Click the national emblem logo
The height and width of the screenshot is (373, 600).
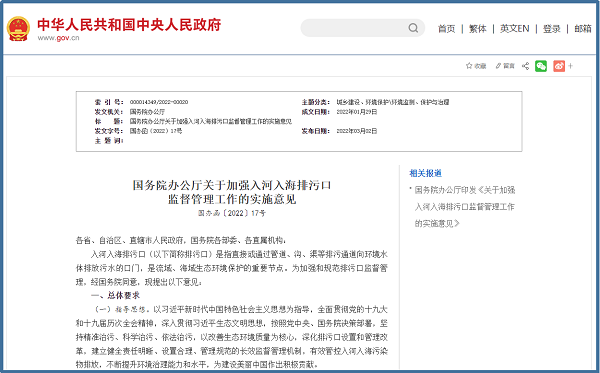(x=18, y=29)
